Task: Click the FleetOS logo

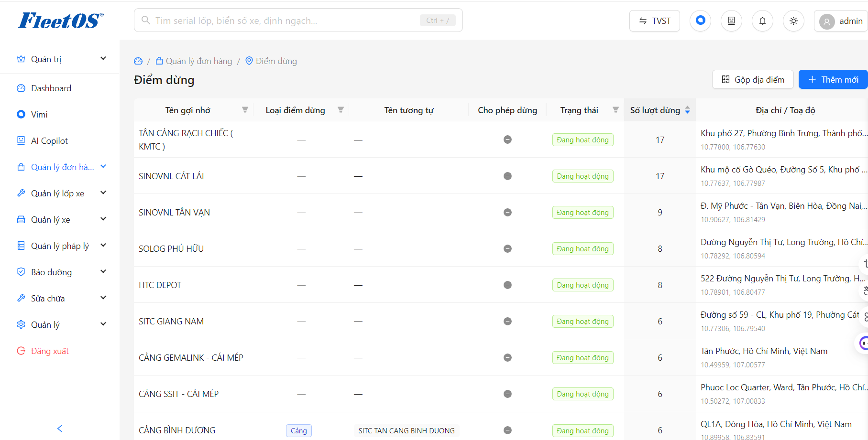Action: pyautogui.click(x=61, y=21)
